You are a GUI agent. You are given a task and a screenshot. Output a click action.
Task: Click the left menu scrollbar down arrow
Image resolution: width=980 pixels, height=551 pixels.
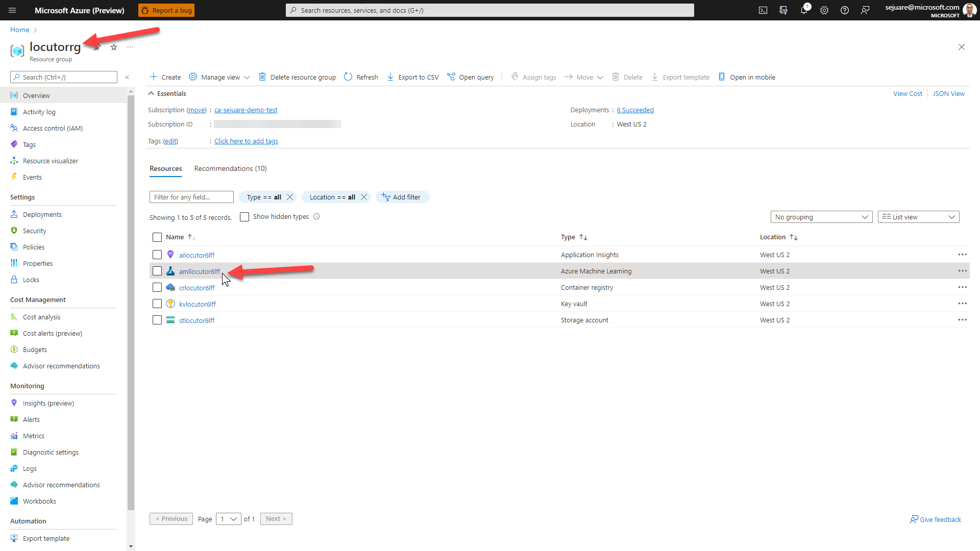pyautogui.click(x=131, y=546)
